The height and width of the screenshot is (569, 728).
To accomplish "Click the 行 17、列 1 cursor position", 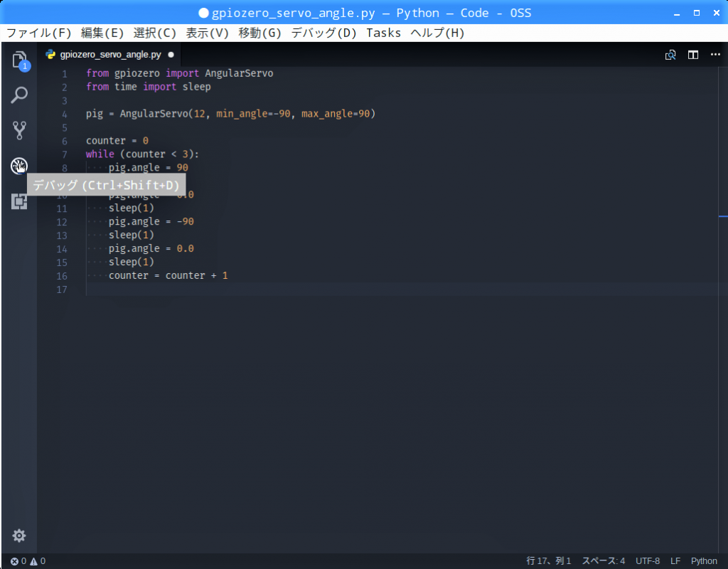I will point(548,561).
